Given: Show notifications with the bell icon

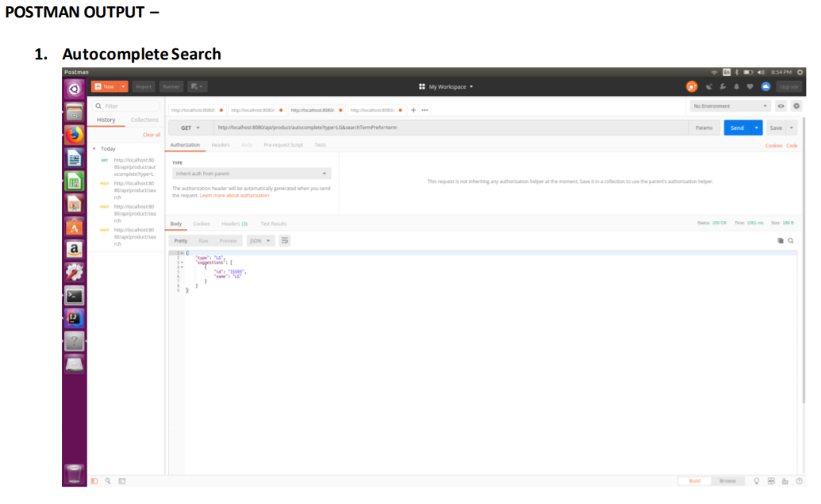Looking at the screenshot, I should click(x=736, y=87).
